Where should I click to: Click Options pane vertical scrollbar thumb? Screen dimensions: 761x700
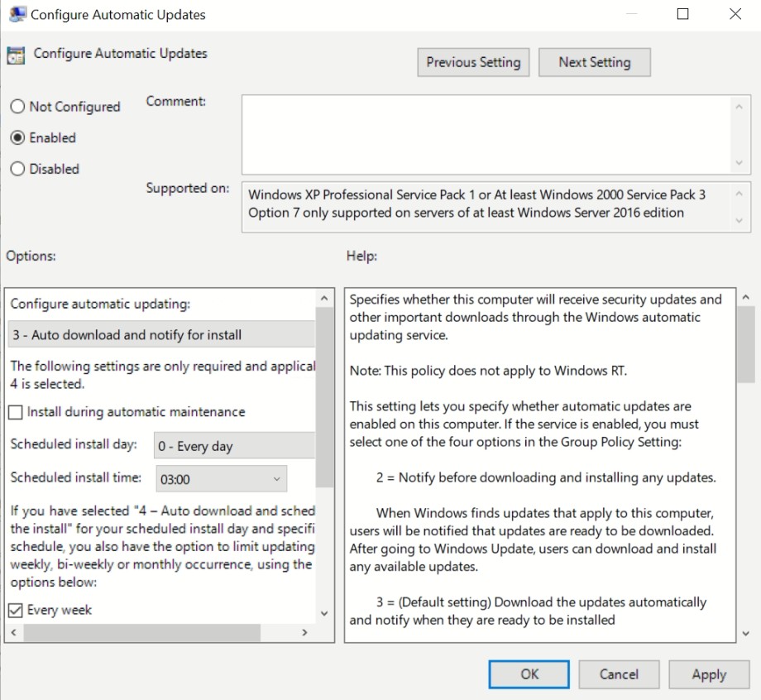pos(325,397)
